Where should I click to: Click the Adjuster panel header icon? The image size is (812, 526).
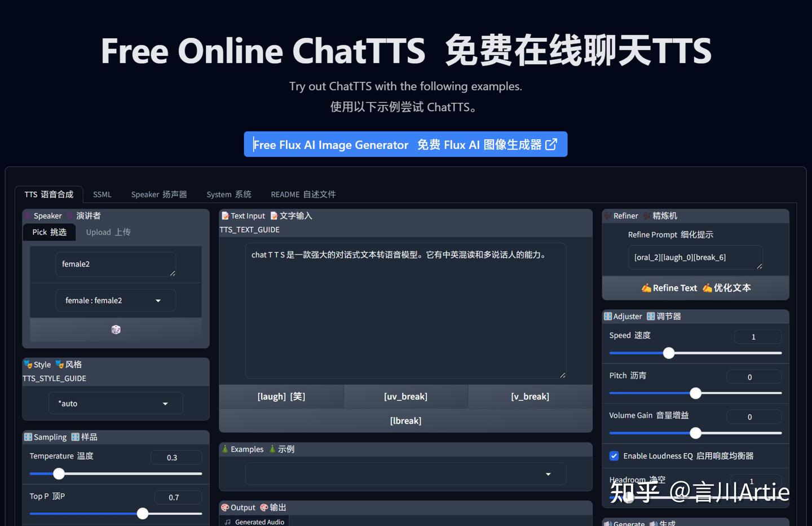[x=607, y=316]
